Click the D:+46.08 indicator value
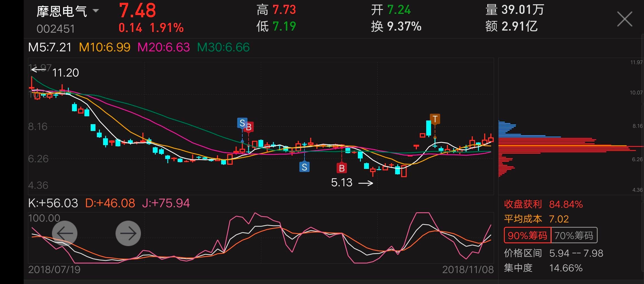The image size is (644, 284). [x=110, y=203]
